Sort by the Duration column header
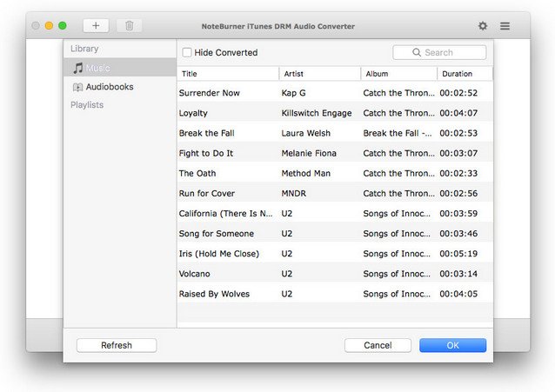Viewport: 555px width, 392px height. 465,74
